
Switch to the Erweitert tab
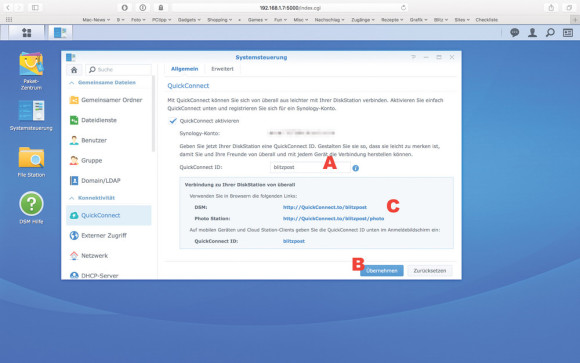[222, 69]
